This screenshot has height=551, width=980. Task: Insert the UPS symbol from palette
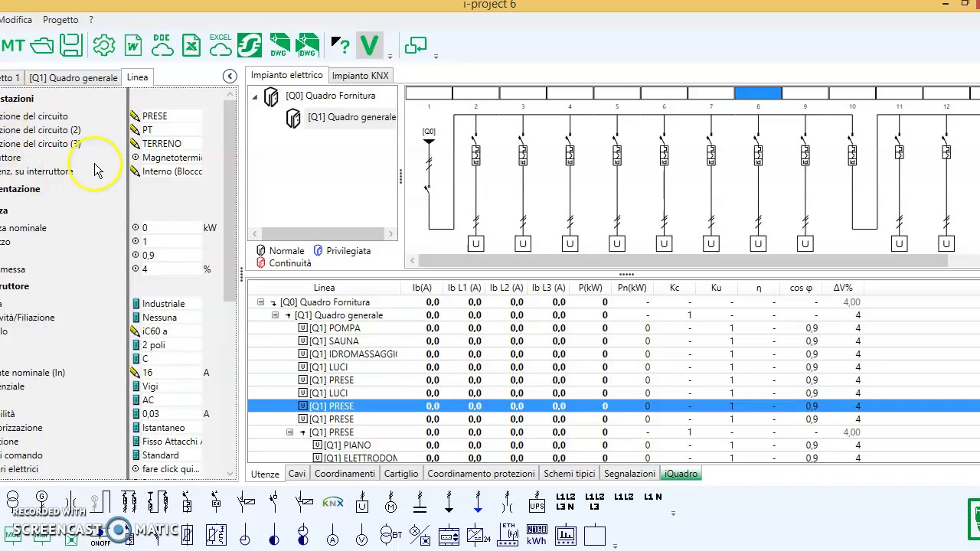coord(537,504)
